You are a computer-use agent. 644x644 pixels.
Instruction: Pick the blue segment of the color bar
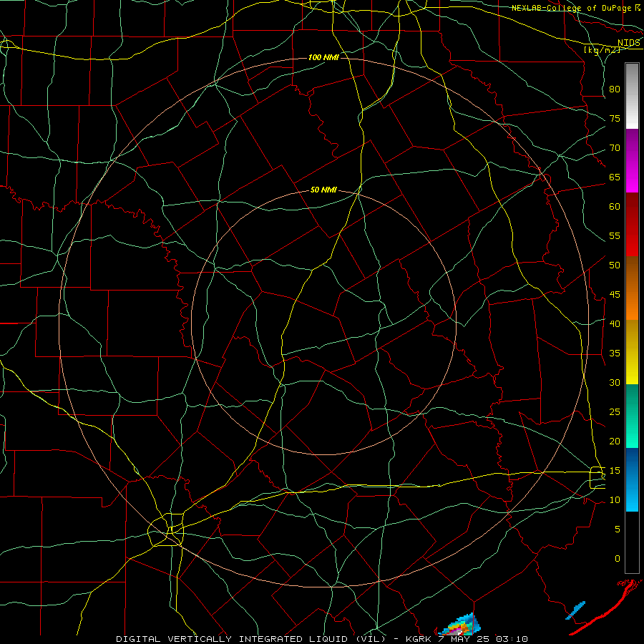632,479
